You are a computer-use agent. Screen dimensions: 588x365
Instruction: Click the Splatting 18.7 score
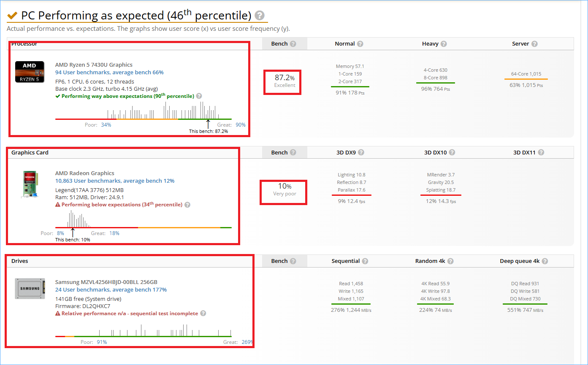click(441, 190)
